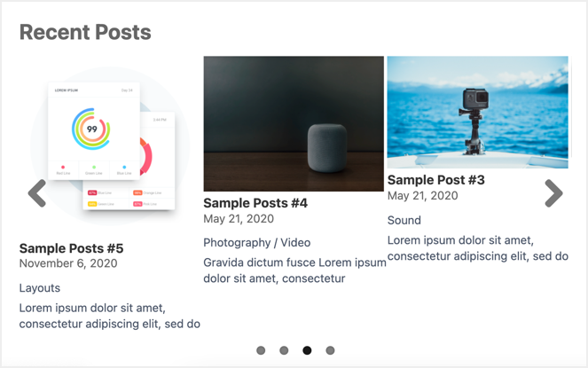Select the first carousel pagination dot
Viewport: 588px width, 368px height.
coord(261,350)
